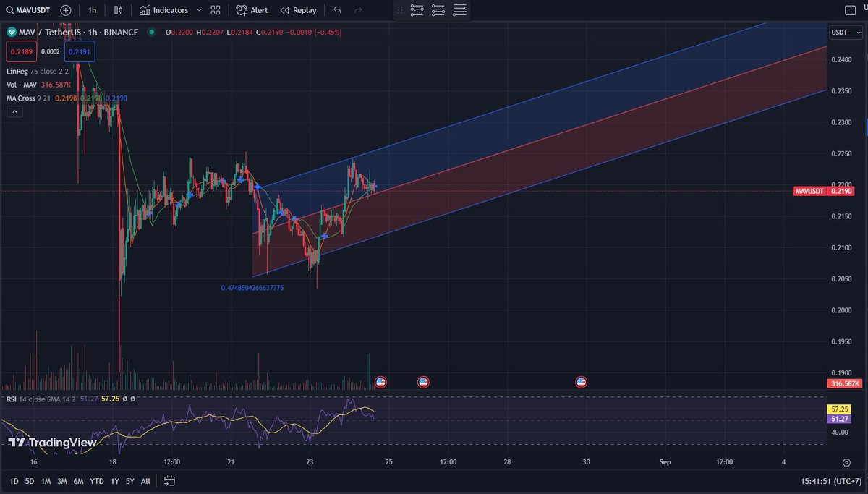The height and width of the screenshot is (494, 868).
Task: Set the date range to 6M
Action: (79, 481)
